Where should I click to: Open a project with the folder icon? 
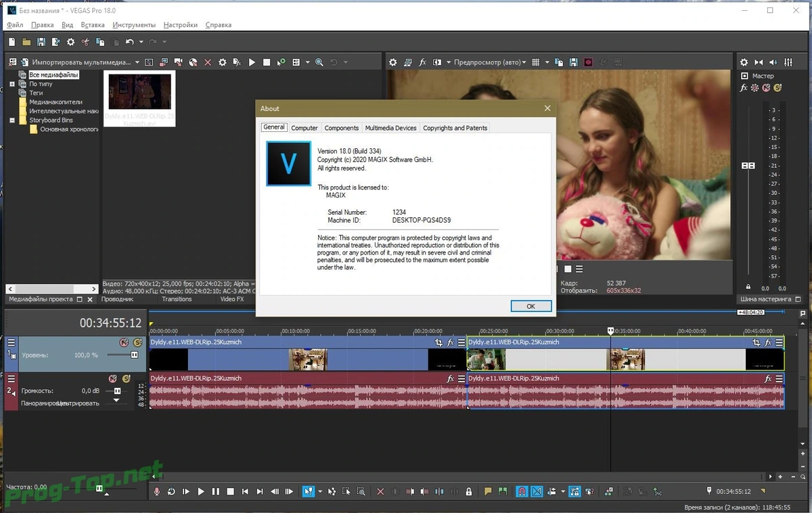[26, 42]
